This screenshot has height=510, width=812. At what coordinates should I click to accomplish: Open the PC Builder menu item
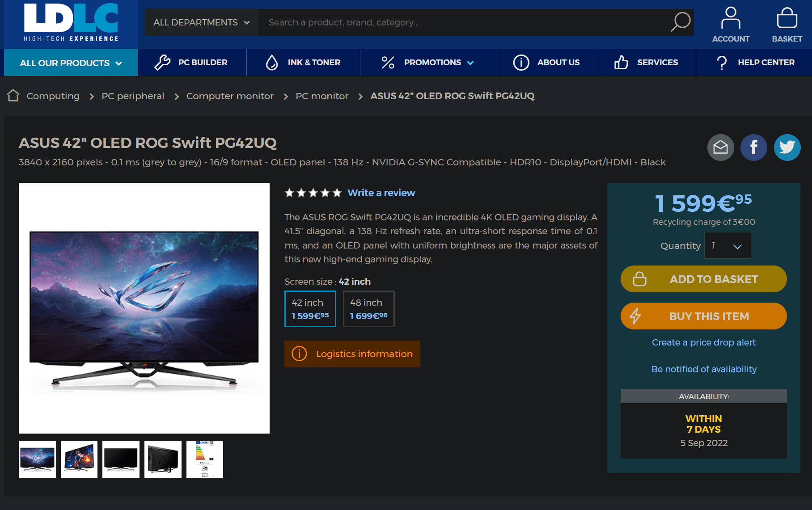point(192,63)
